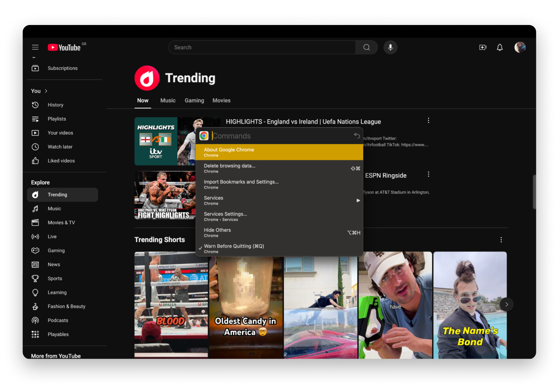Choose Import Bookmarks and Settings command
The width and height of the screenshot is (557, 392).
click(279, 184)
